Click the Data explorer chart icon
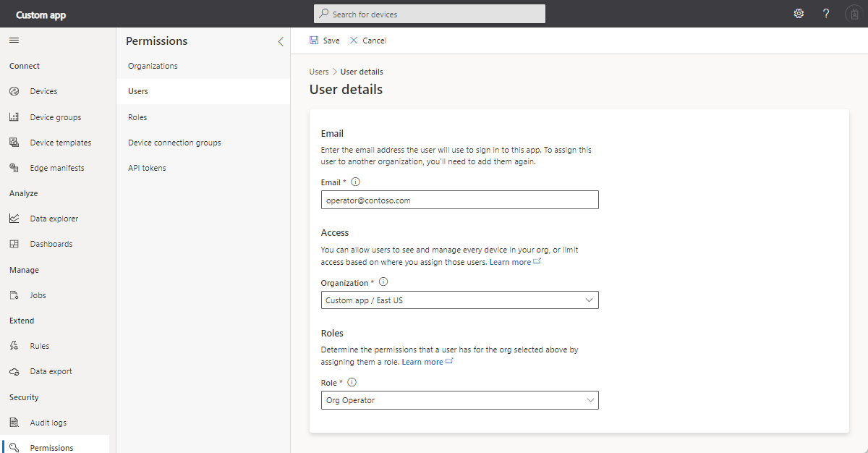Image resolution: width=868 pixels, height=453 pixels. coord(14,219)
